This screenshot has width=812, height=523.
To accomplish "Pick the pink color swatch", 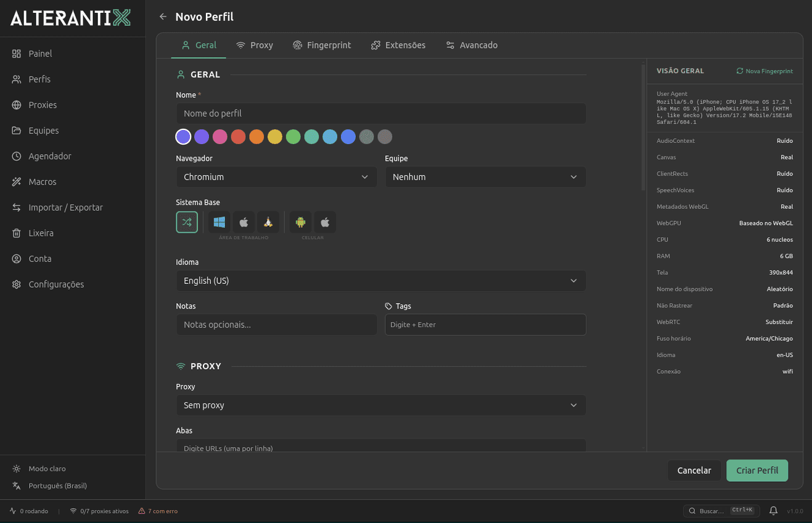I will pyautogui.click(x=220, y=137).
